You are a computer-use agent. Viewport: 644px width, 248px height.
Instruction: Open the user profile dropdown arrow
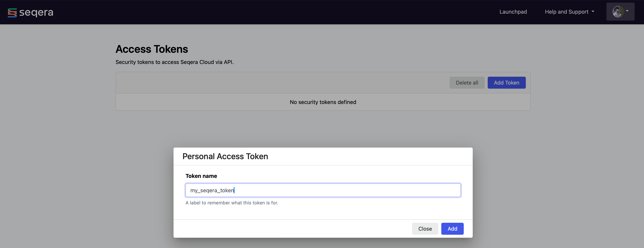(x=627, y=11)
